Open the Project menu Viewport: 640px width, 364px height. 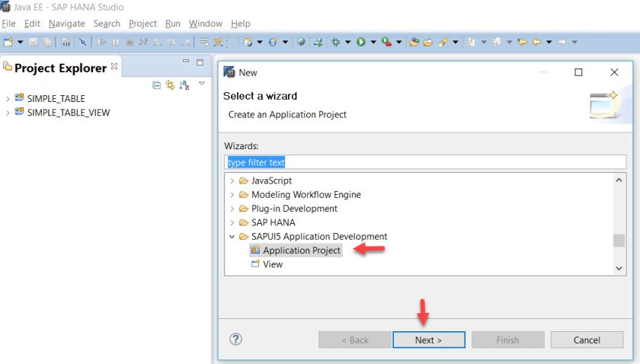[143, 24]
